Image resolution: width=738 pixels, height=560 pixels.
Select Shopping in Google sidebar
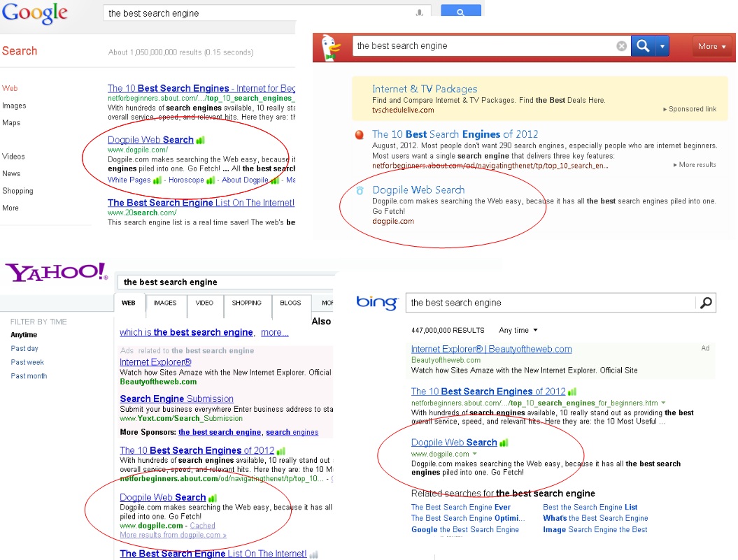(17, 191)
